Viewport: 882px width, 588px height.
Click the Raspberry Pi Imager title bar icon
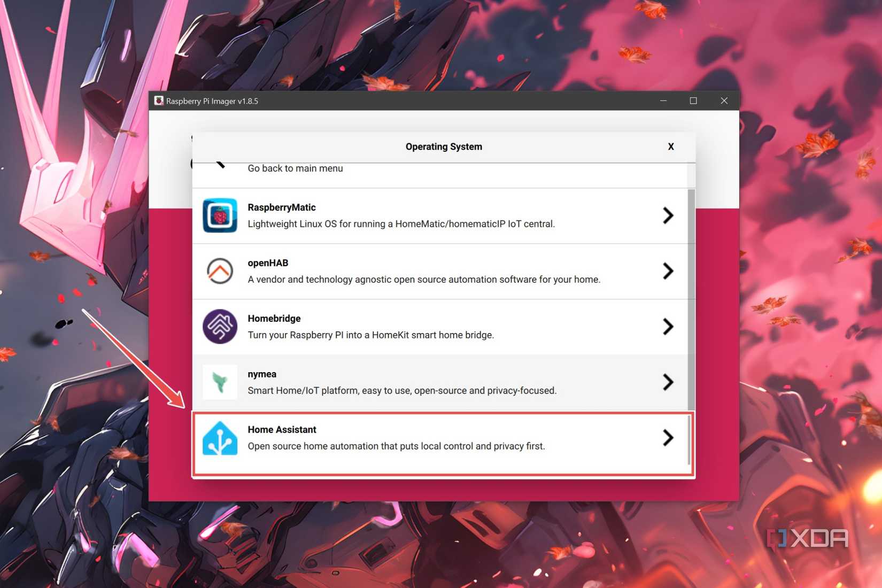coord(159,100)
